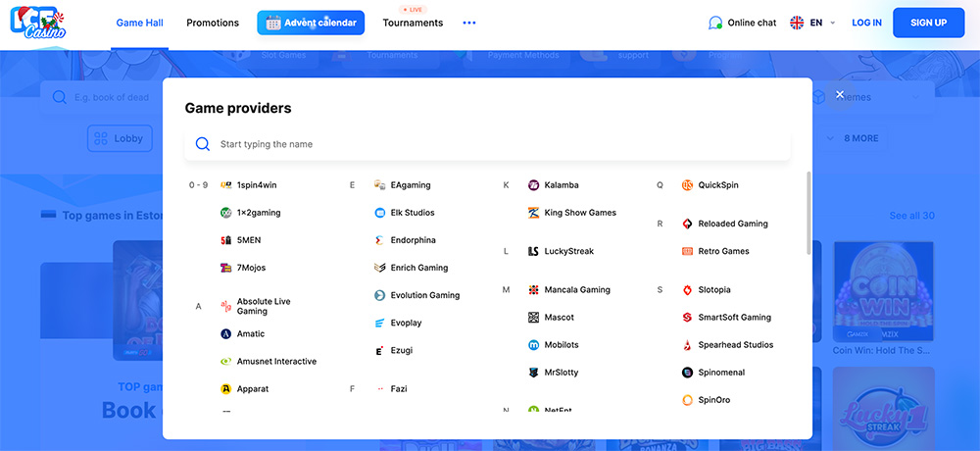The height and width of the screenshot is (451, 980).
Task: Open the Game Hall tab
Action: tap(139, 24)
